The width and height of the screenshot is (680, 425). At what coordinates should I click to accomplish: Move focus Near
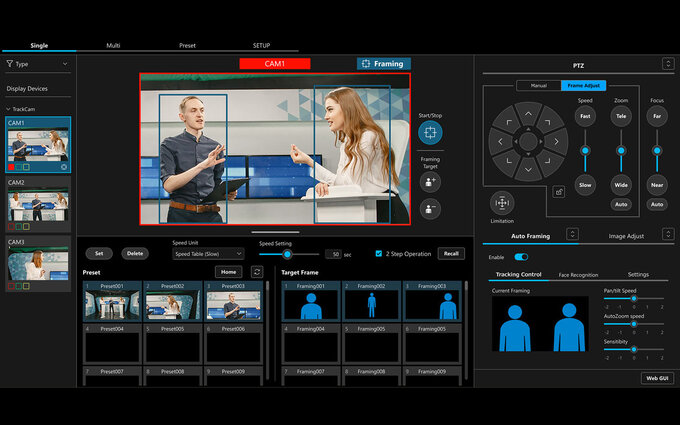tap(657, 185)
